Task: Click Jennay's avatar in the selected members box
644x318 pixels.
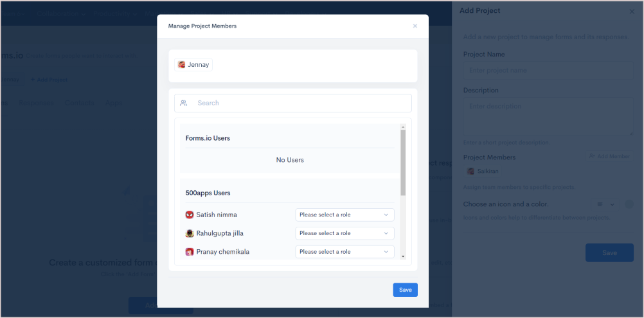Action: tap(182, 65)
